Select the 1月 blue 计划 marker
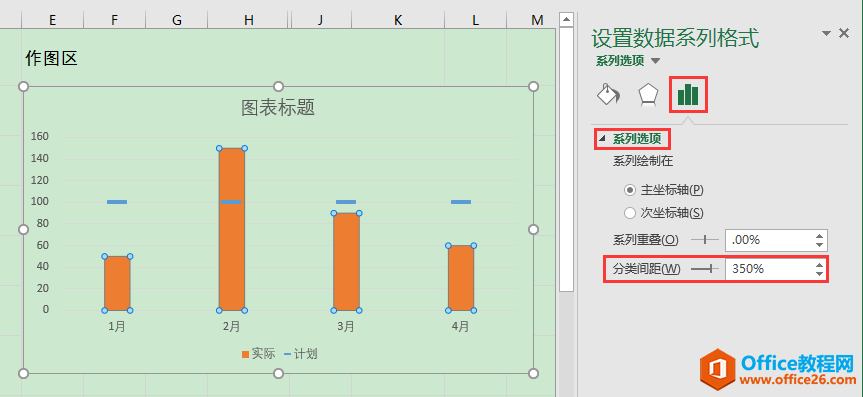The image size is (863, 397). tap(117, 202)
